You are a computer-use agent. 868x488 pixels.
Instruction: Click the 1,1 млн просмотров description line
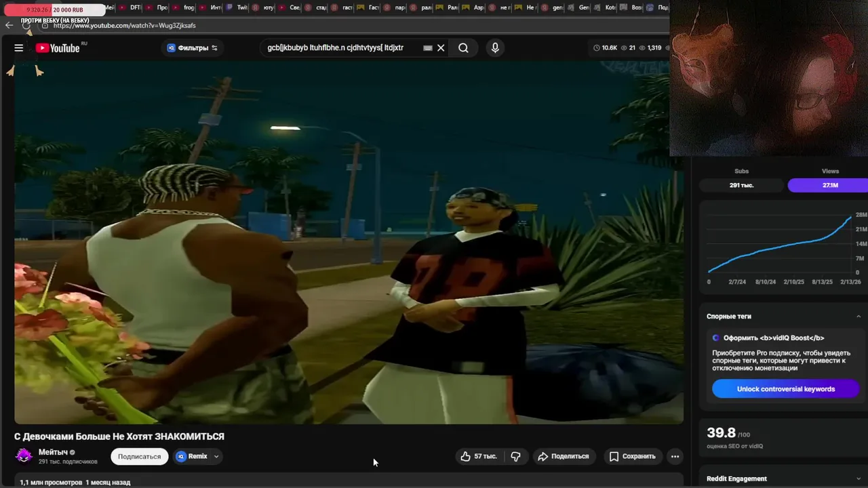(75, 483)
